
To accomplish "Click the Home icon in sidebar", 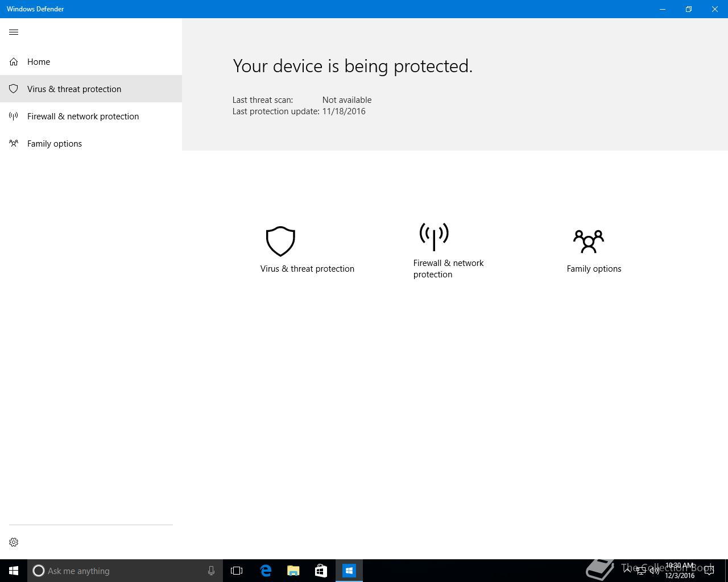I will 14,61.
